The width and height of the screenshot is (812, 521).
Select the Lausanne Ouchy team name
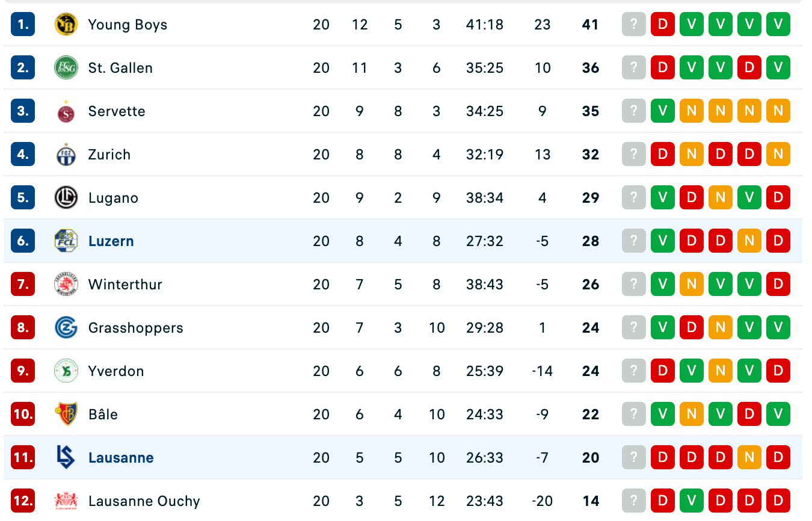click(x=144, y=501)
